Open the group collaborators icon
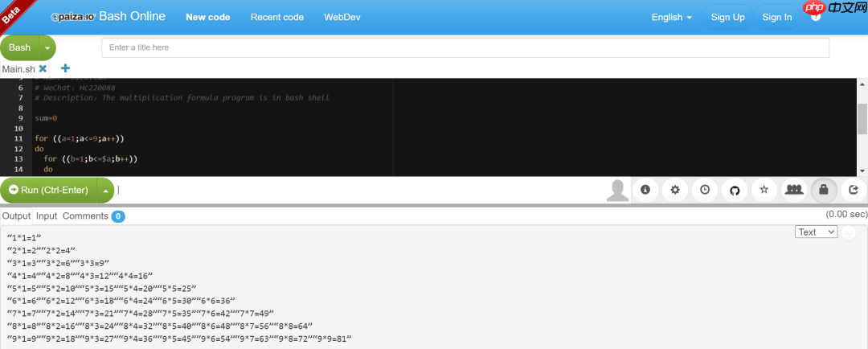This screenshot has height=349, width=868. tap(794, 190)
